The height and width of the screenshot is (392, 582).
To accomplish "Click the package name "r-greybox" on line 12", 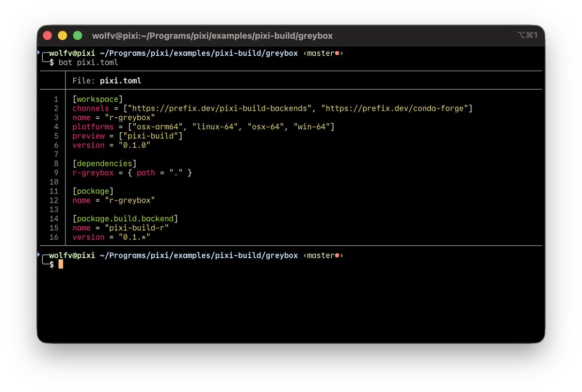I will pos(129,201).
